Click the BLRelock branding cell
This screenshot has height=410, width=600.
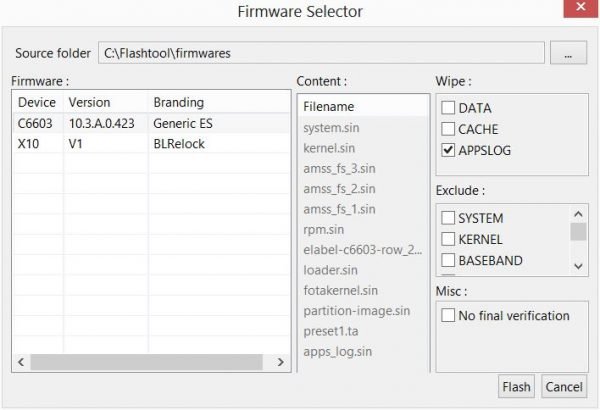pyautogui.click(x=179, y=144)
